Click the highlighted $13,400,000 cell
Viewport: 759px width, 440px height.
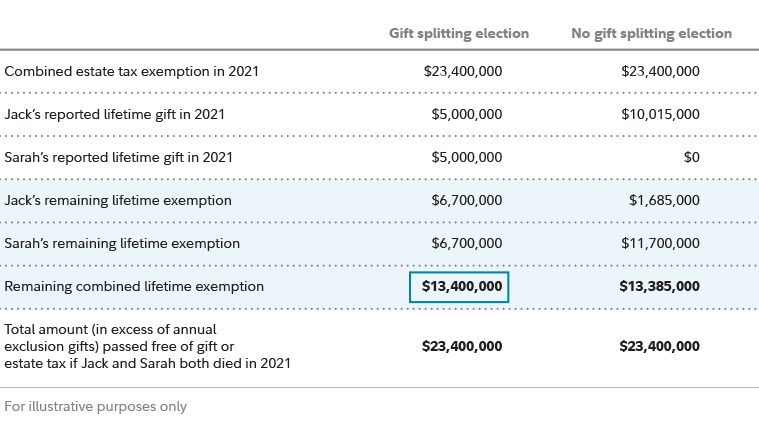[x=460, y=286]
